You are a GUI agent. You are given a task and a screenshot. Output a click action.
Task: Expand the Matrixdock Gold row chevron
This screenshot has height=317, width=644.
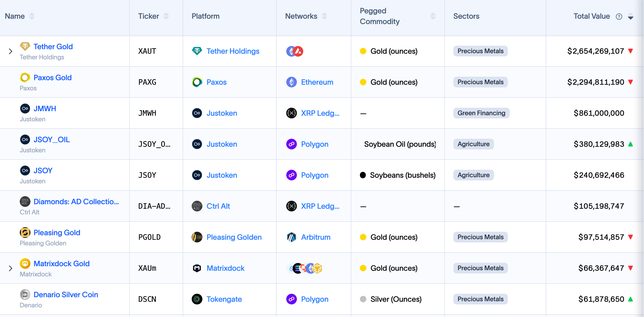coord(10,268)
